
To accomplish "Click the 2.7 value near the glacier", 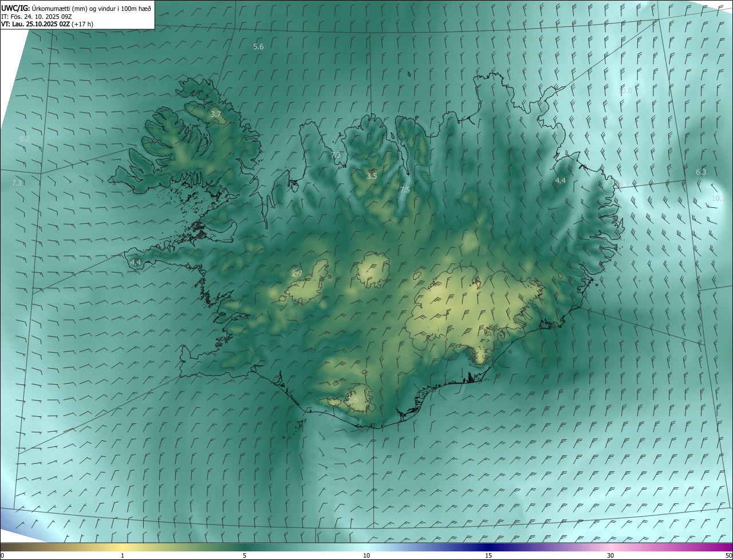I will (297, 274).
